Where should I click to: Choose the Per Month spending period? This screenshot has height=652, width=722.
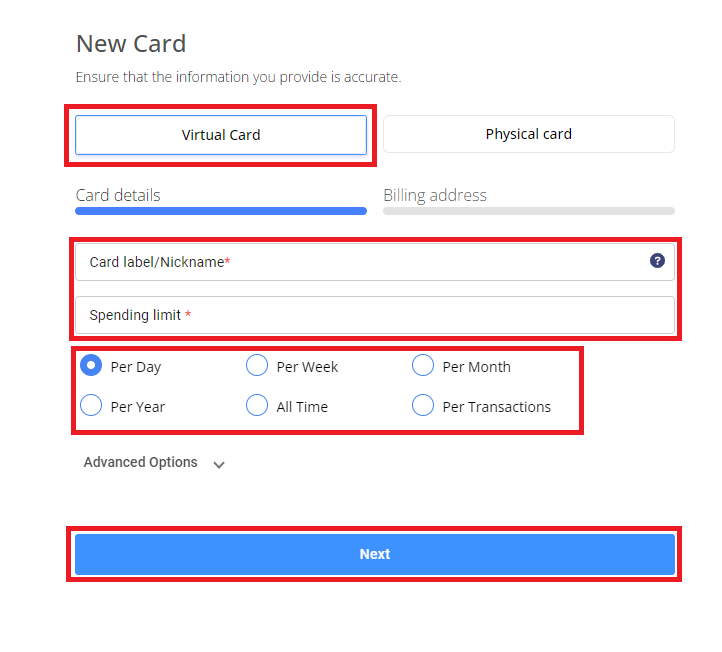pyautogui.click(x=423, y=366)
